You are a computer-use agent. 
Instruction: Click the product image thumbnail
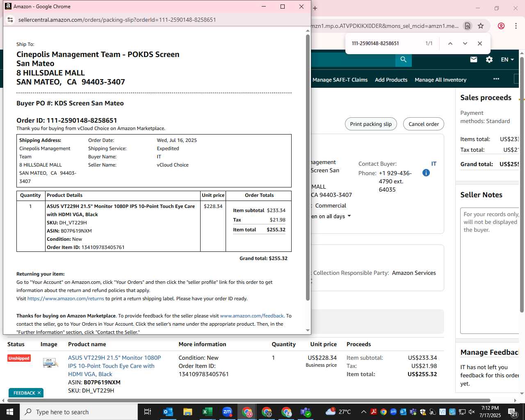[50, 363]
